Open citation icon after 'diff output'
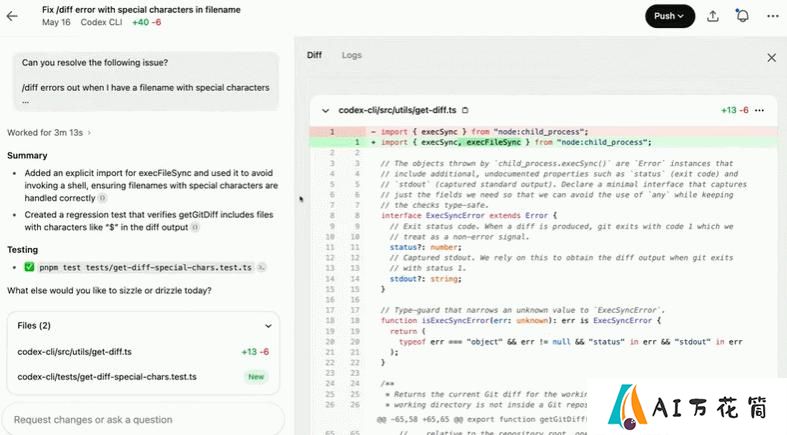This screenshot has width=787, height=435. coord(195,227)
